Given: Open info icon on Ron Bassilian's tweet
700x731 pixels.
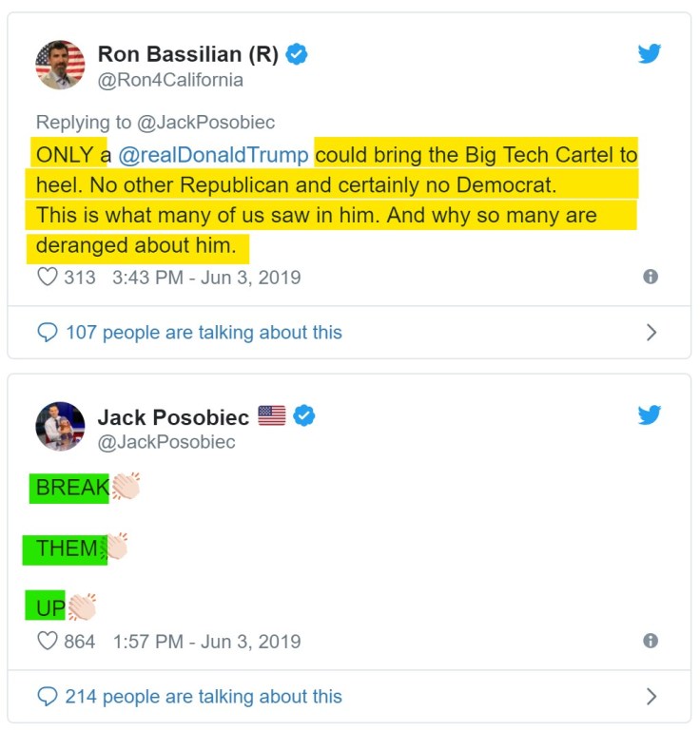Looking at the screenshot, I should [x=651, y=277].
